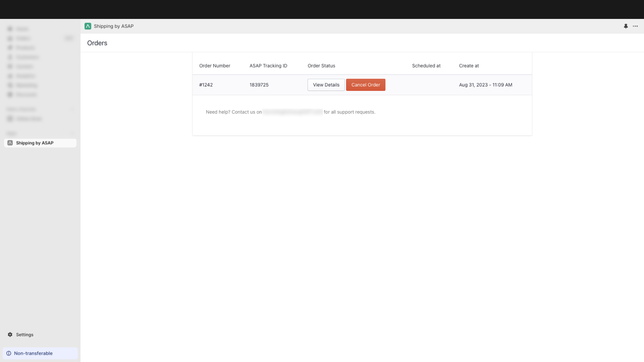This screenshot has height=362, width=644.
Task: Click the ASAP Tracking ID column header
Action: 268,66
